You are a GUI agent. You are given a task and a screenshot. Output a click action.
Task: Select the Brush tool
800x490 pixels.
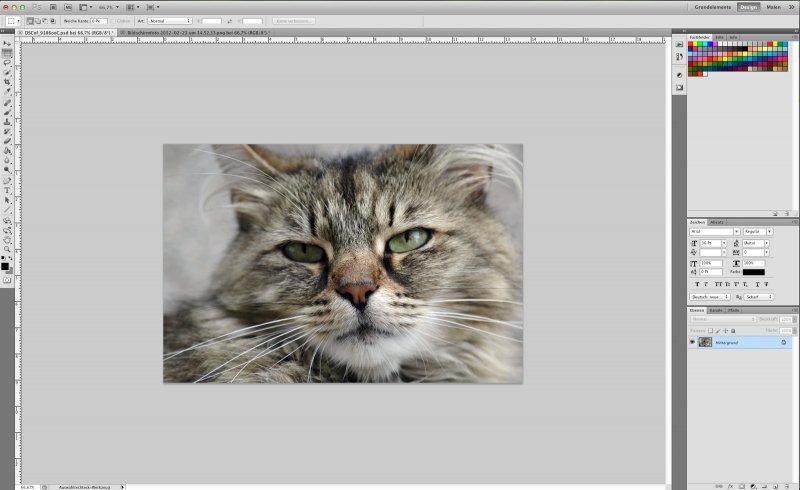[x=7, y=113]
